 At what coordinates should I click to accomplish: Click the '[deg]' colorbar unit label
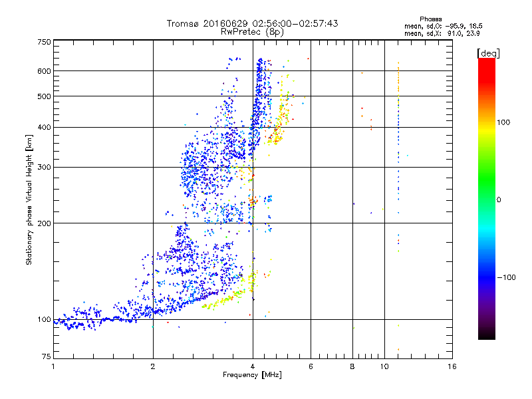pos(488,53)
